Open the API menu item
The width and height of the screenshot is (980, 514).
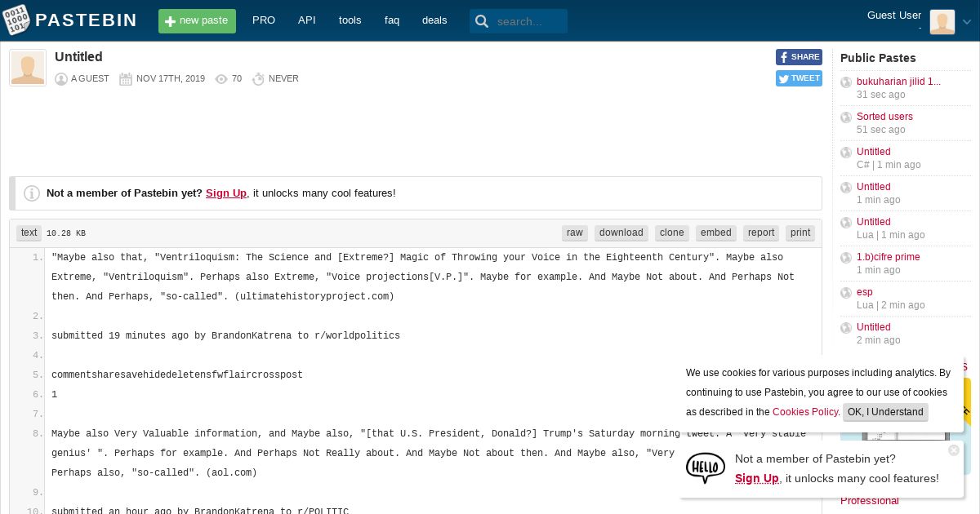307,20
